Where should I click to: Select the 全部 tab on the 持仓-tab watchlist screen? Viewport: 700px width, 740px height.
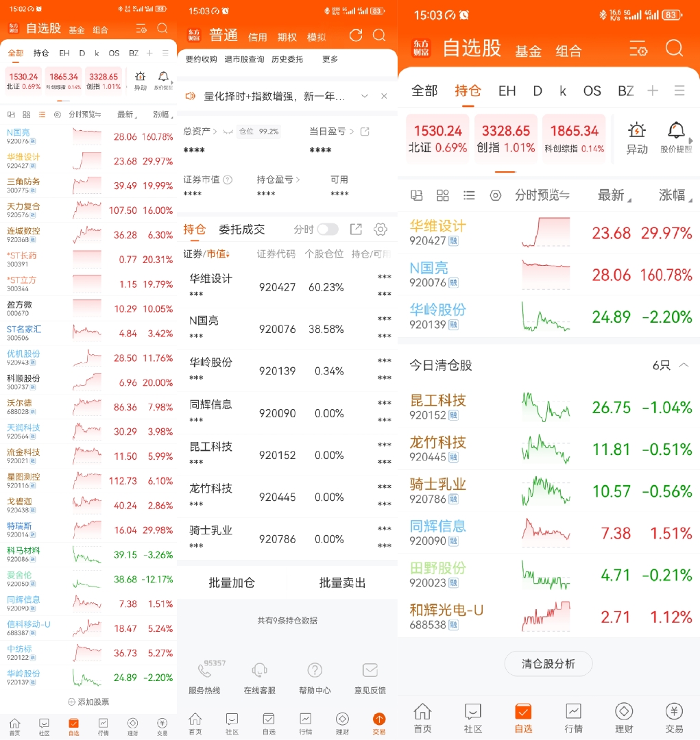(424, 90)
